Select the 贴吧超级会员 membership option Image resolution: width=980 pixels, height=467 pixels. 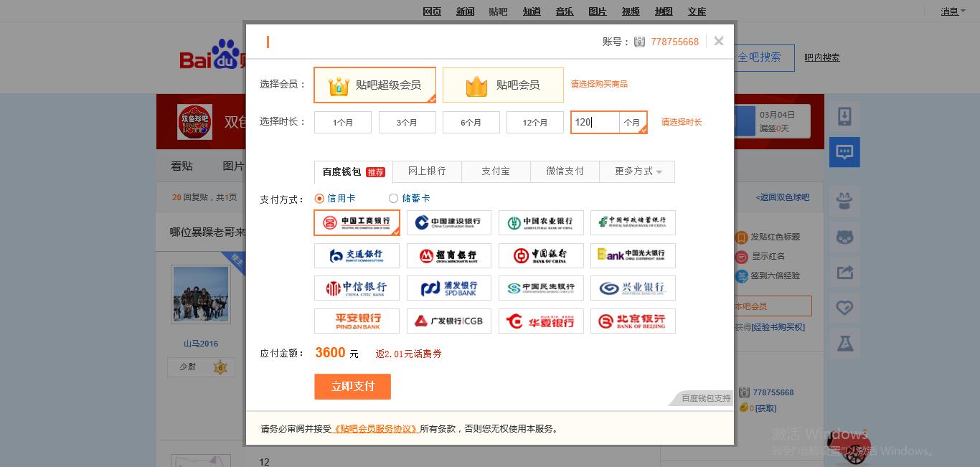pyautogui.click(x=374, y=84)
